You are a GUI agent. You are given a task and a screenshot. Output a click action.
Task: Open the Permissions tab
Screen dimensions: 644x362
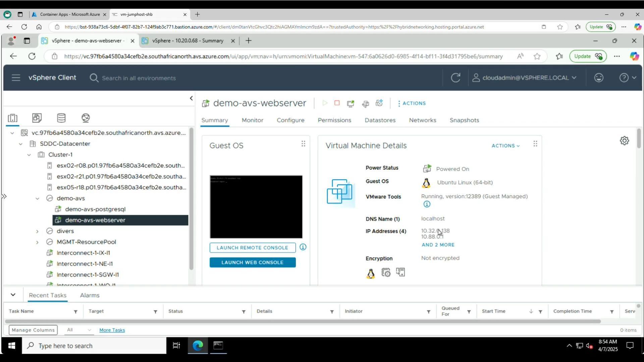(334, 120)
